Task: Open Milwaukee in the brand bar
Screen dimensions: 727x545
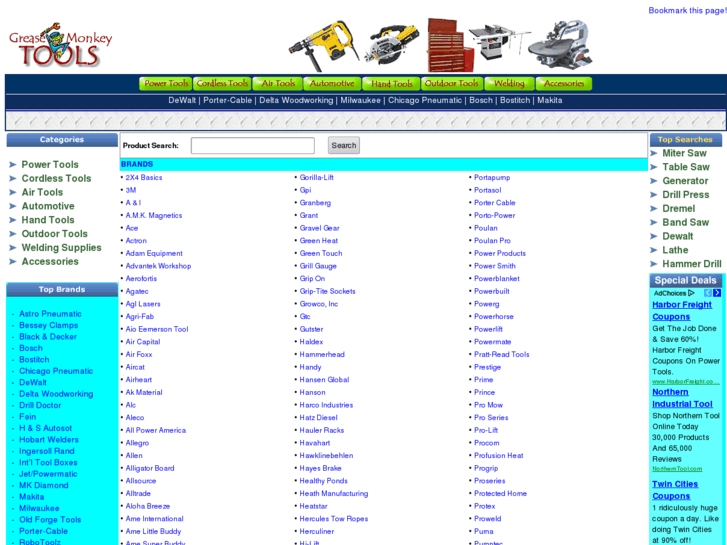Action: point(360,100)
